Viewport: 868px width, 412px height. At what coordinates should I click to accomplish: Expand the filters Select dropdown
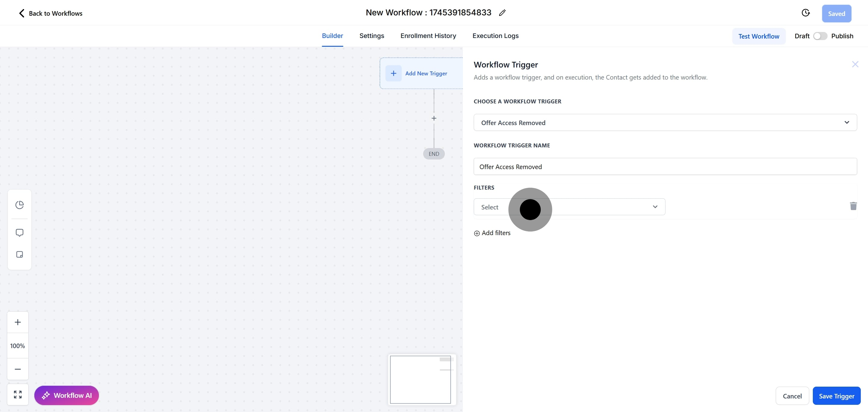pyautogui.click(x=569, y=207)
